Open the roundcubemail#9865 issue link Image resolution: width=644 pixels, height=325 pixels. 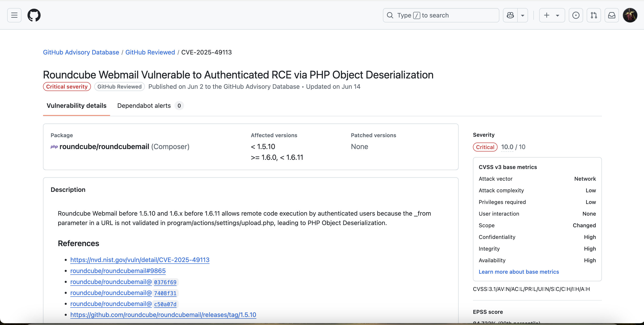pyautogui.click(x=118, y=271)
